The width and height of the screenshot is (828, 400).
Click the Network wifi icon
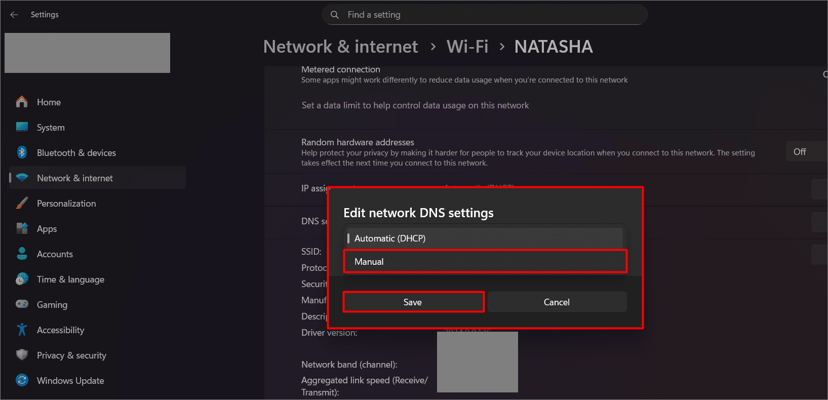[22, 178]
